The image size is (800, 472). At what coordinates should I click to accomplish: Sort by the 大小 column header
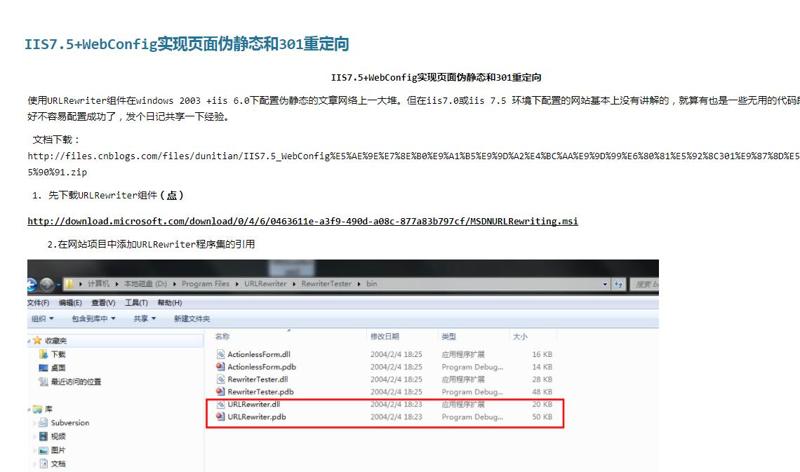coord(520,336)
